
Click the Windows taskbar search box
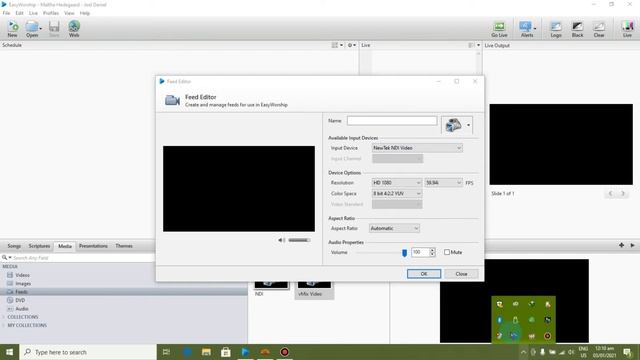click(x=88, y=352)
